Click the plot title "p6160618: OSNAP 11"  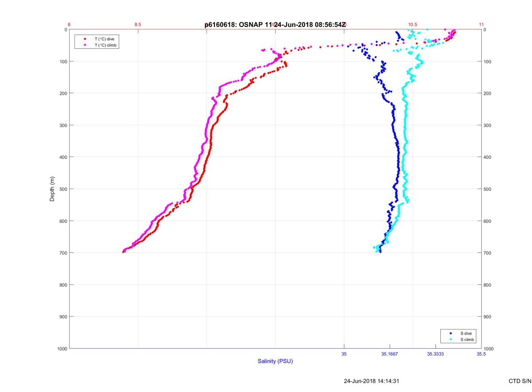239,25
